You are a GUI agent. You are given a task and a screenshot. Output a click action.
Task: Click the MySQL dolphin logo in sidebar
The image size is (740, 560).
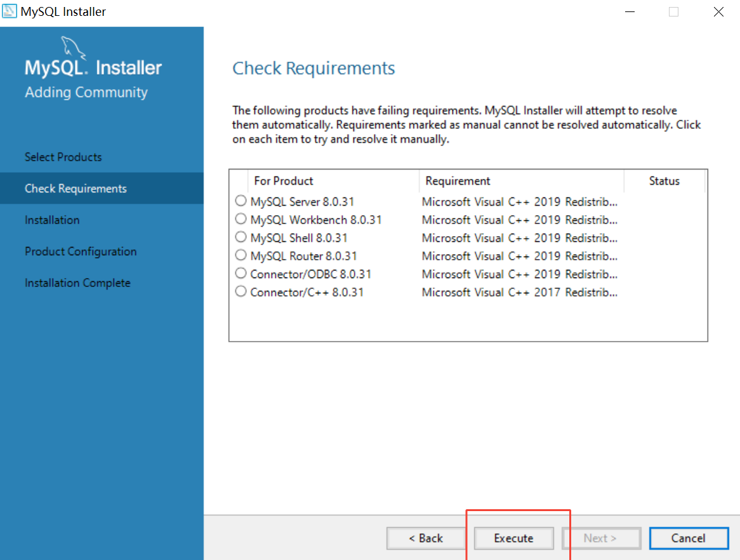(73, 48)
